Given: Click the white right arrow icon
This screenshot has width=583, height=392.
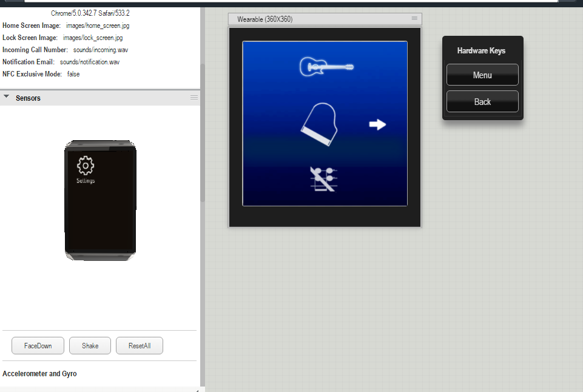Looking at the screenshot, I should pyautogui.click(x=377, y=124).
